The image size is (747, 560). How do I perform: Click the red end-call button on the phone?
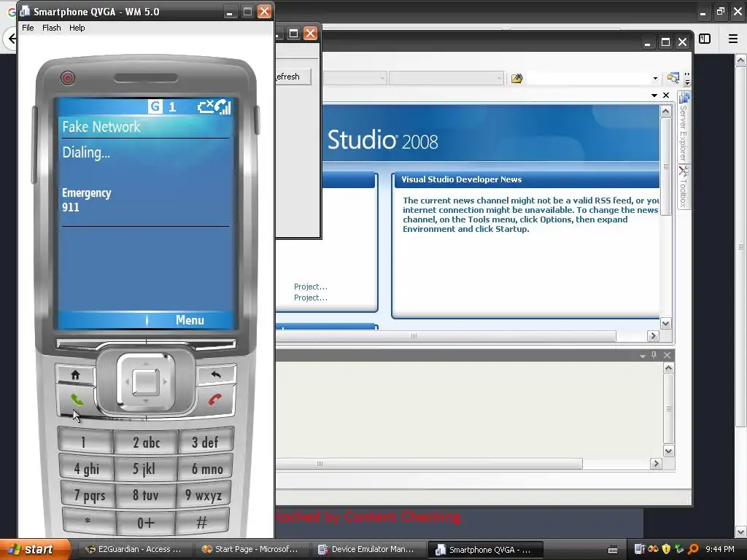(215, 400)
